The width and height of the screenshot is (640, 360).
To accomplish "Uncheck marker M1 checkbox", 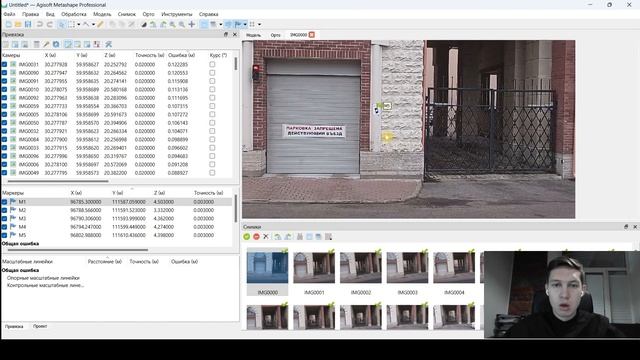I will pyautogui.click(x=4, y=202).
